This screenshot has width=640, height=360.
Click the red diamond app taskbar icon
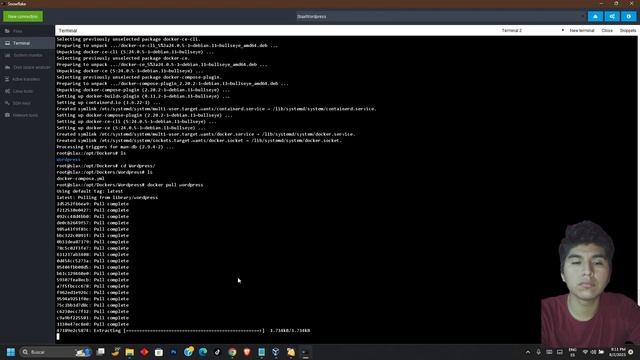tap(144, 352)
